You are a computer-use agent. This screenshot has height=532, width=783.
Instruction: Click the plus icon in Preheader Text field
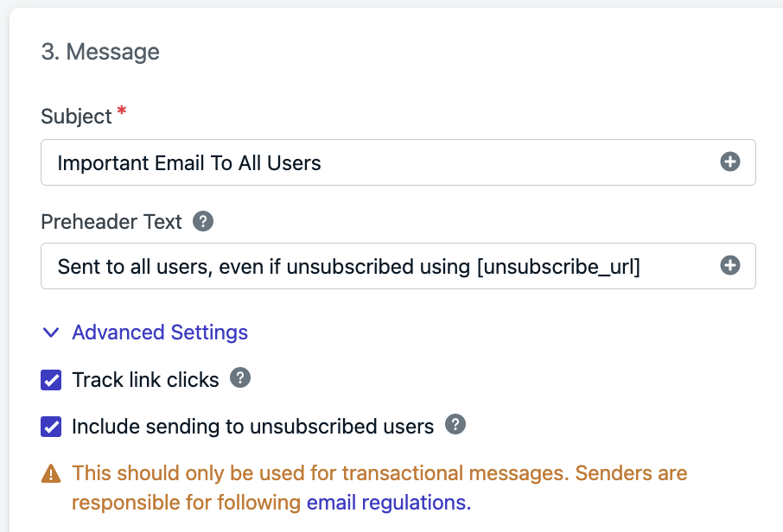coord(729,265)
